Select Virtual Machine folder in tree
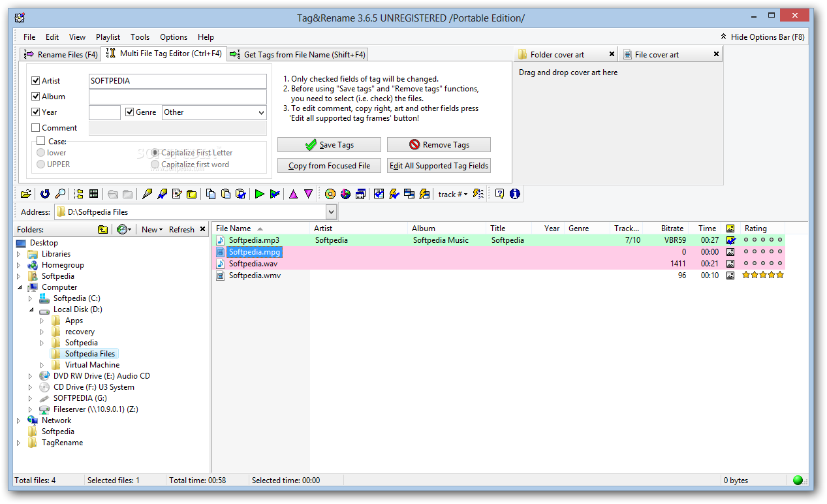This screenshot has height=504, width=827. (92, 365)
